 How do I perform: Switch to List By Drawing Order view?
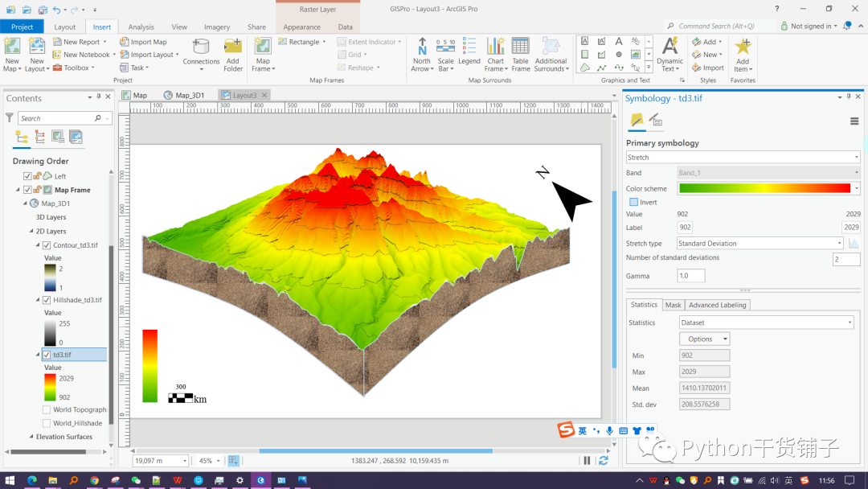click(x=22, y=137)
